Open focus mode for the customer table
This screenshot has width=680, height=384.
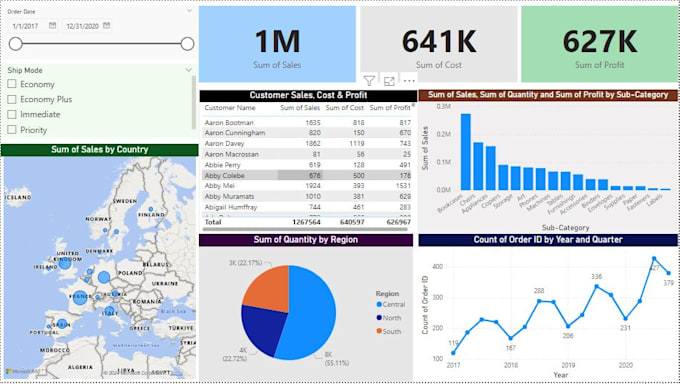[389, 81]
